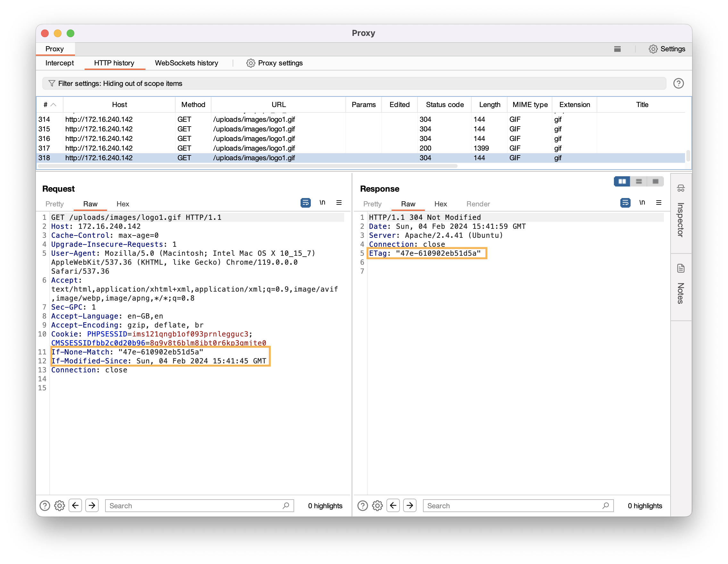The width and height of the screenshot is (728, 564).
Task: Go to previous match in Request
Action: [75, 506]
